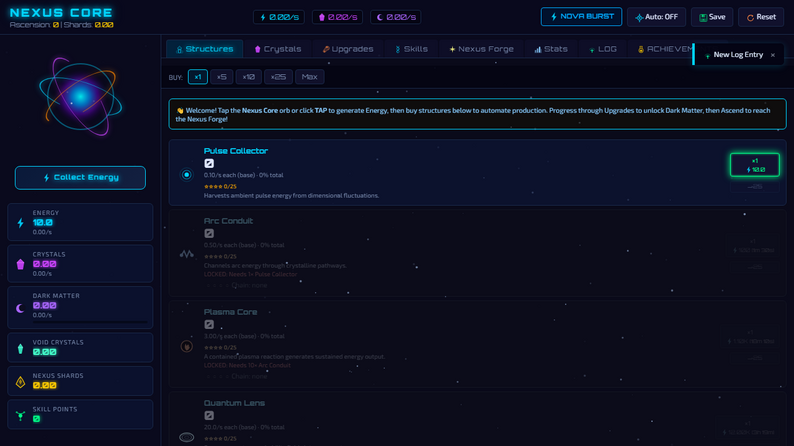Click the crystal rate indicator in header
Image resolution: width=794 pixels, height=446 pixels.
[337, 17]
